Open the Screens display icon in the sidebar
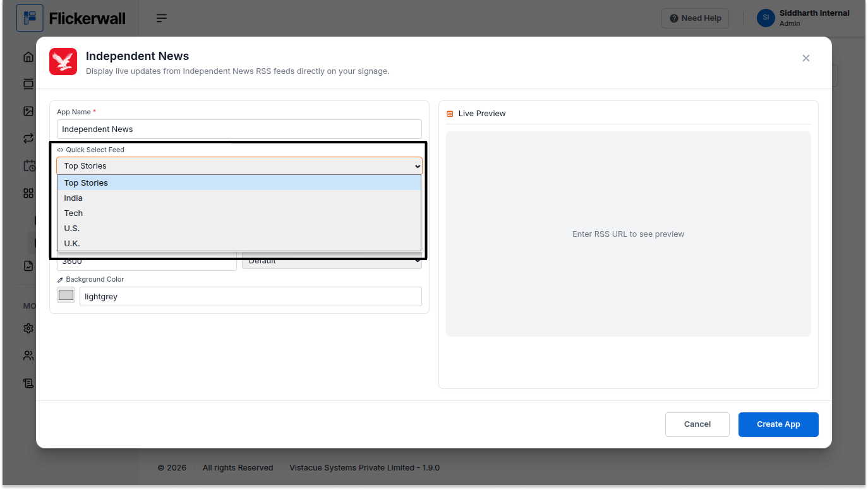Viewport: 868px width, 490px height. pyautogui.click(x=28, y=84)
